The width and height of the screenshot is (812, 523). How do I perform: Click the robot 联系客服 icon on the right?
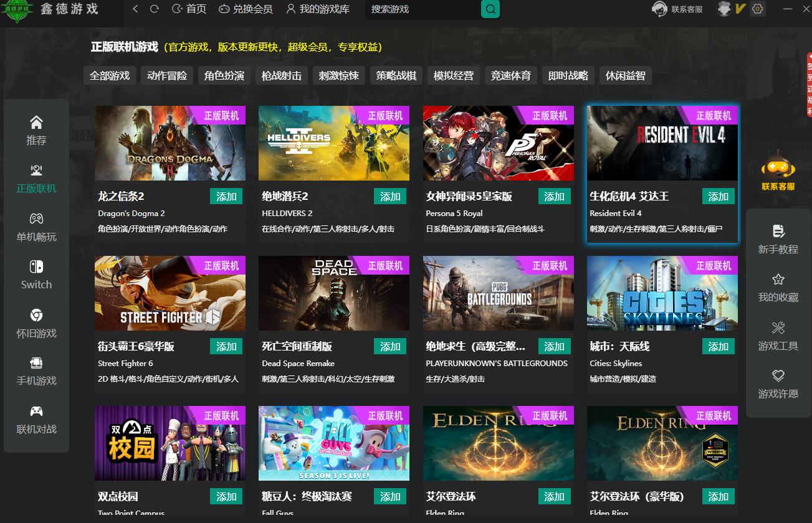click(778, 171)
